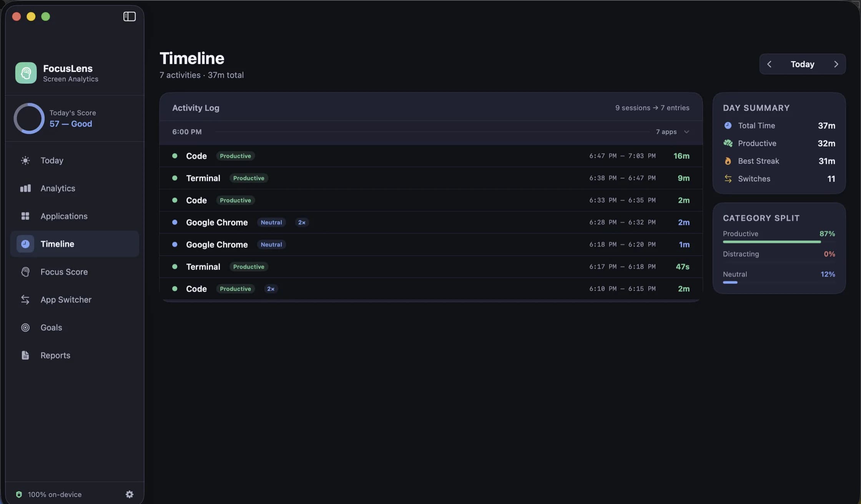This screenshot has width=861, height=504.
Task: Select the Focus Score menu item
Action: click(x=75, y=272)
